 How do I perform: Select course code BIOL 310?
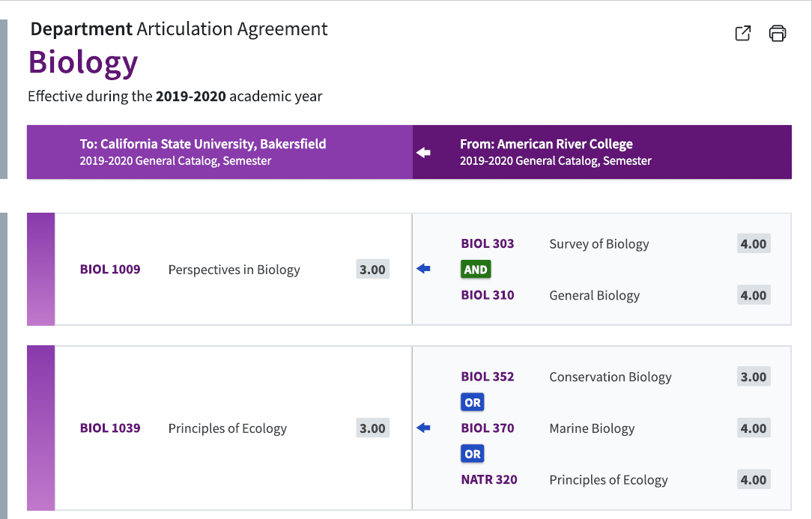pyautogui.click(x=488, y=295)
